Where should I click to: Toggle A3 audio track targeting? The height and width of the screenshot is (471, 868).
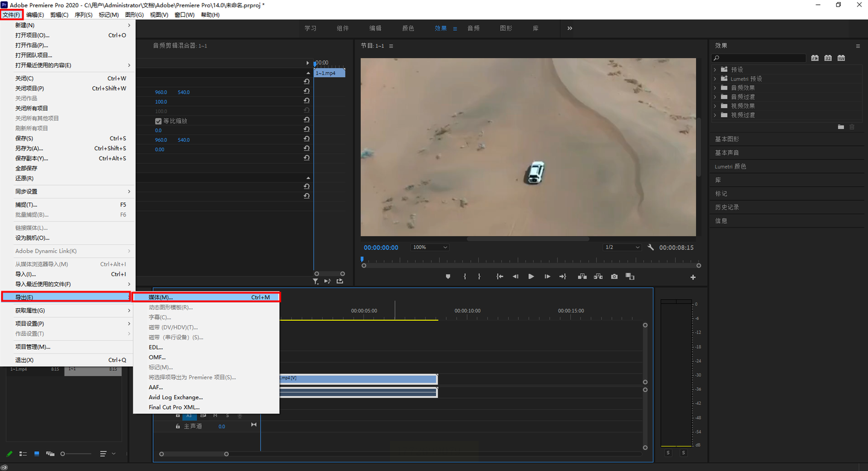point(189,416)
